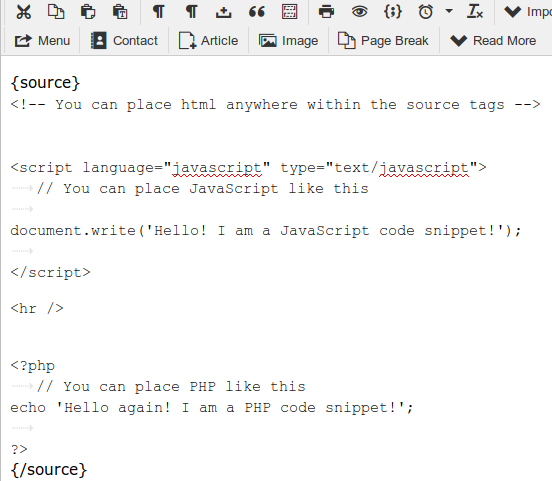The height and width of the screenshot is (481, 552).
Task: Expand the date/time format dropdown arrow
Action: click(449, 11)
